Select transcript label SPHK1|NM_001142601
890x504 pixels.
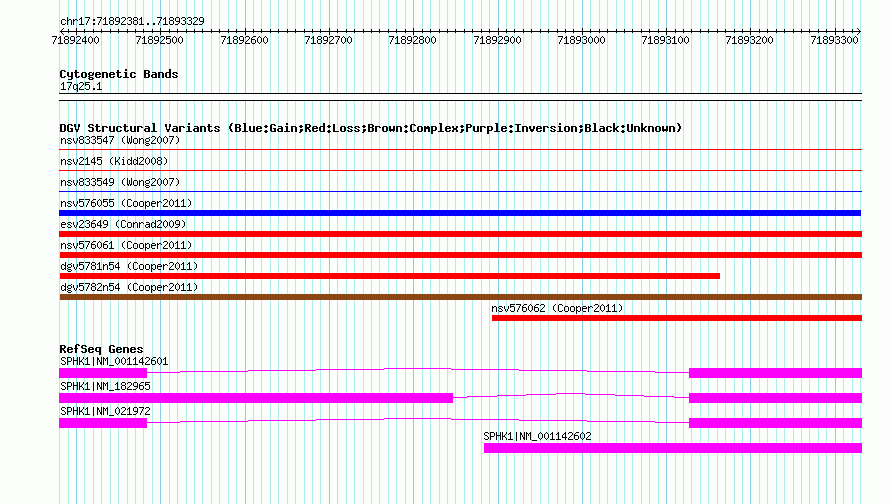[114, 362]
